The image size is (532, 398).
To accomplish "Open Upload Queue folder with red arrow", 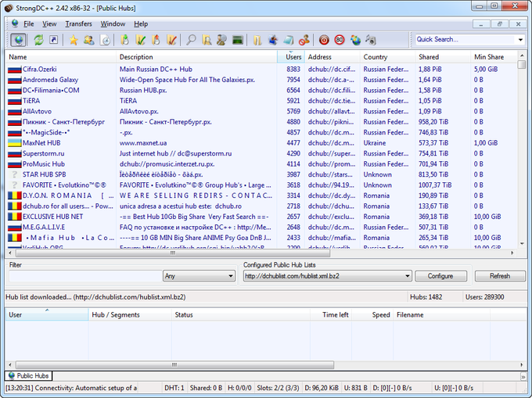I will click(x=156, y=40).
